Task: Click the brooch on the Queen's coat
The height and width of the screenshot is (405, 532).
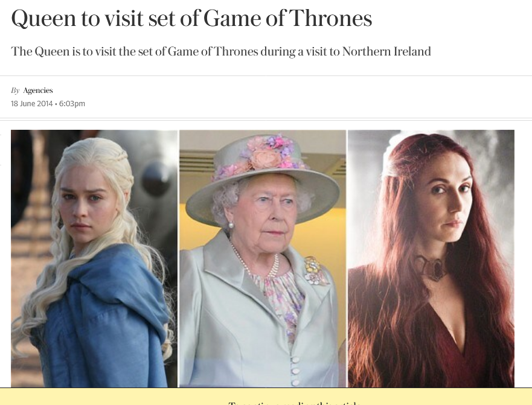Action: click(x=316, y=270)
